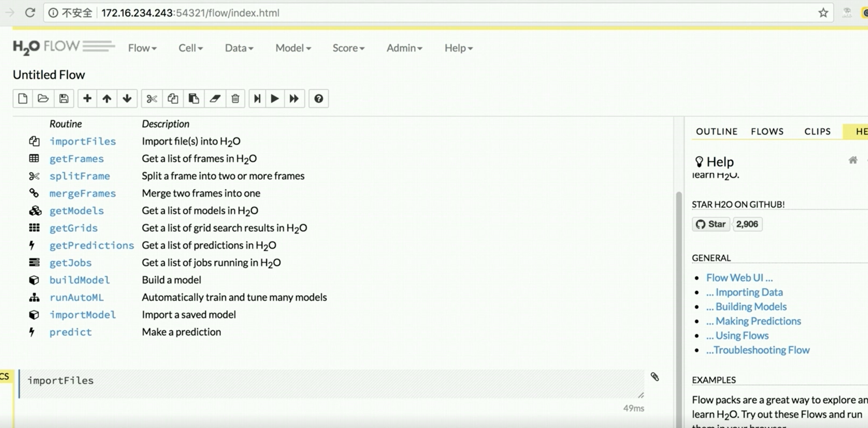Image resolution: width=868 pixels, height=428 pixels.
Task: Open the Admin dropdown menu
Action: pos(404,48)
